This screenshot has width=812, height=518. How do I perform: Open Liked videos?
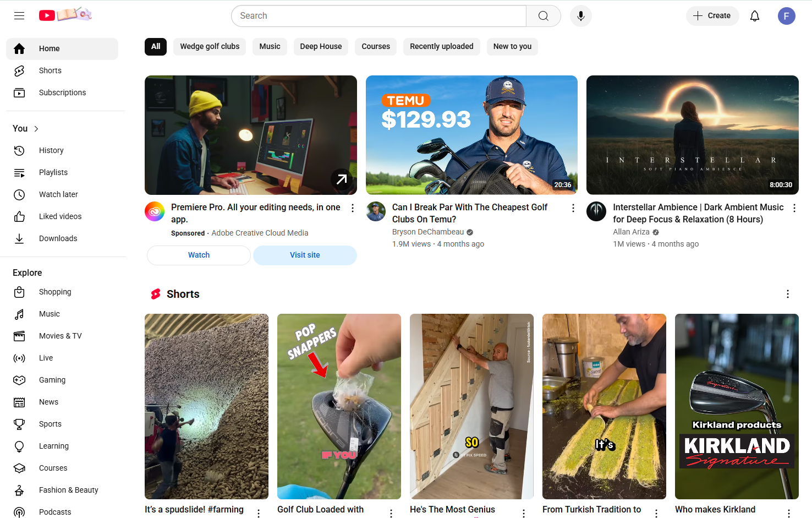tap(62, 216)
